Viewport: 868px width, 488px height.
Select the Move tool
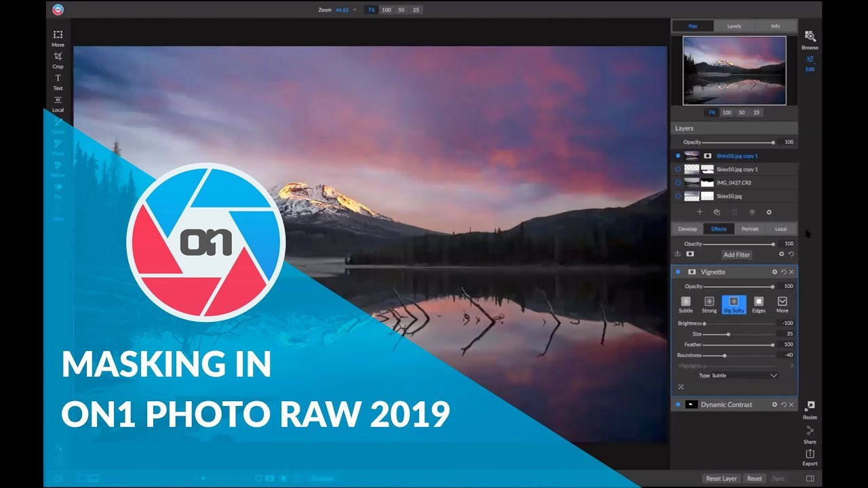(58, 38)
